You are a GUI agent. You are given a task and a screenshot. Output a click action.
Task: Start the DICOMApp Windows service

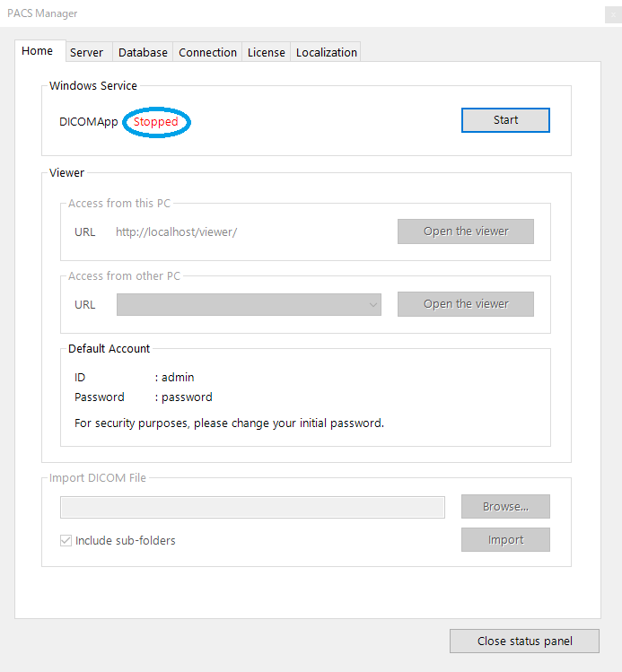[x=505, y=120]
